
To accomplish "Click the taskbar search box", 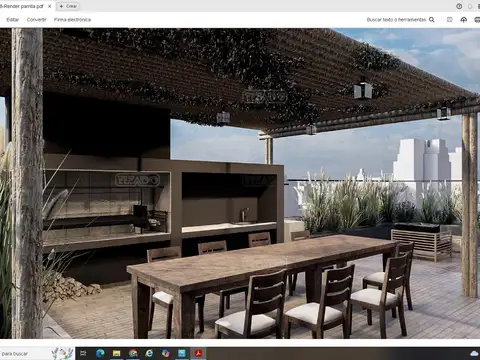I will [37, 353].
